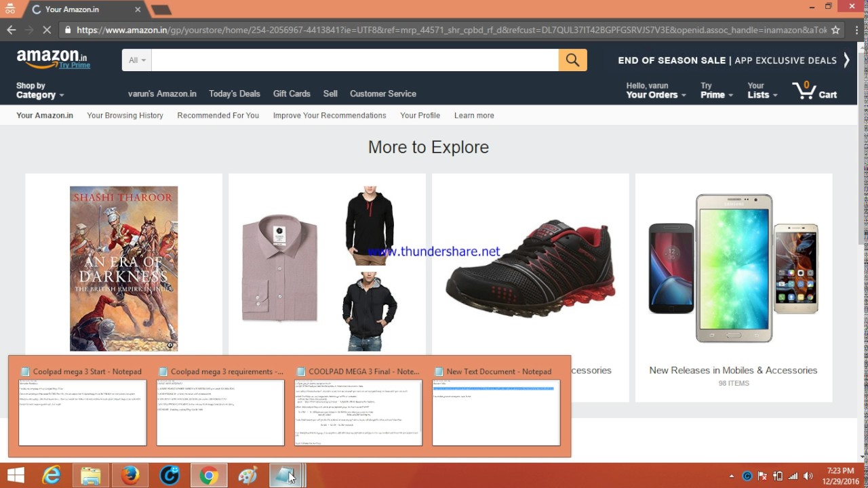This screenshot has height=488, width=868.
Task: Open the Paint icon in the taskbar
Action: [x=248, y=476]
